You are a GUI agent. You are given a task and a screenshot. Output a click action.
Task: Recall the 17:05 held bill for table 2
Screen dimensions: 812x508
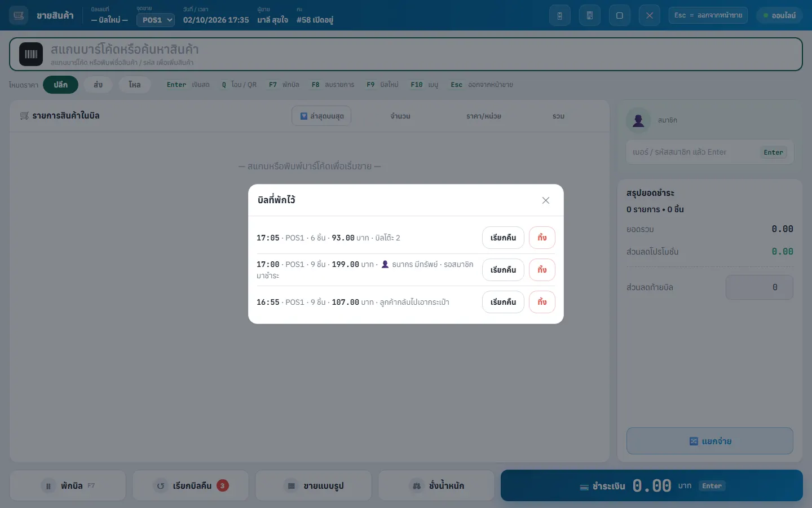(503, 238)
